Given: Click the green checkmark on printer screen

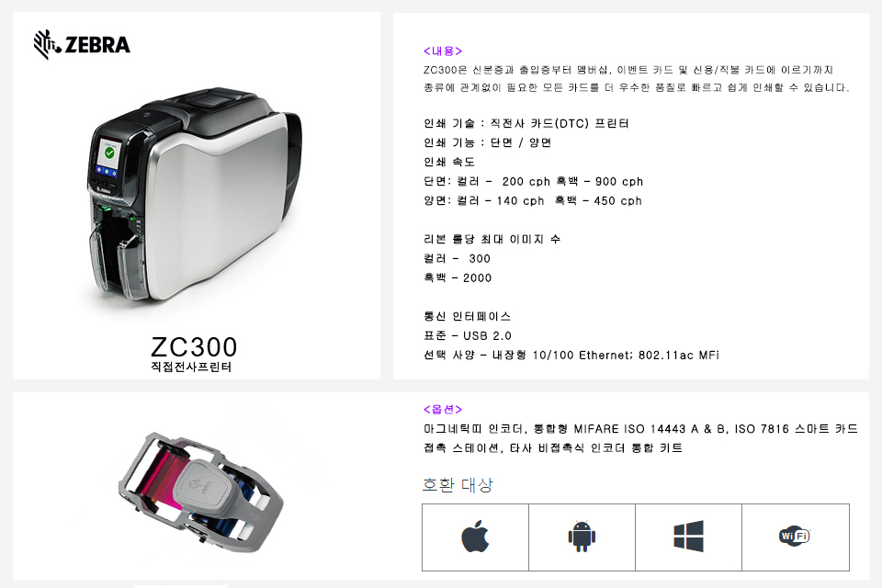Looking at the screenshot, I should click(x=109, y=153).
